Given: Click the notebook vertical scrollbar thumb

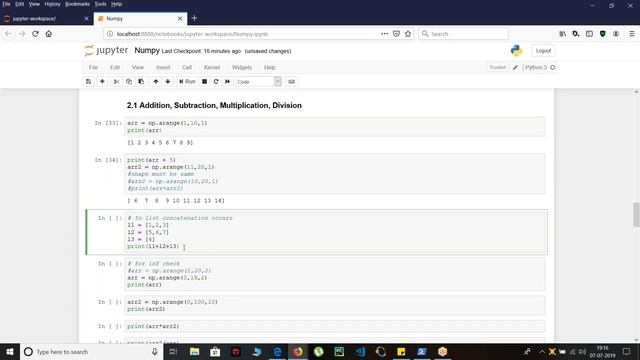Looking at the screenshot, I should tap(636, 214).
